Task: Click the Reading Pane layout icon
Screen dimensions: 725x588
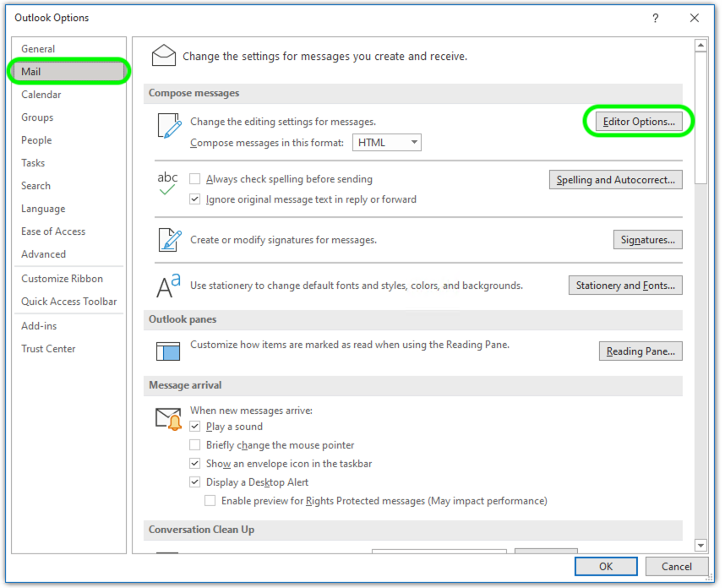Action: 168,351
